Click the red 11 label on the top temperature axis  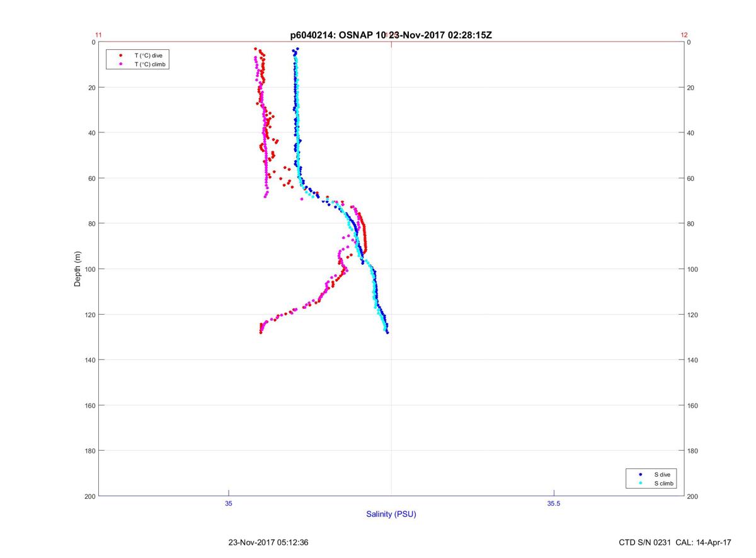coord(98,35)
